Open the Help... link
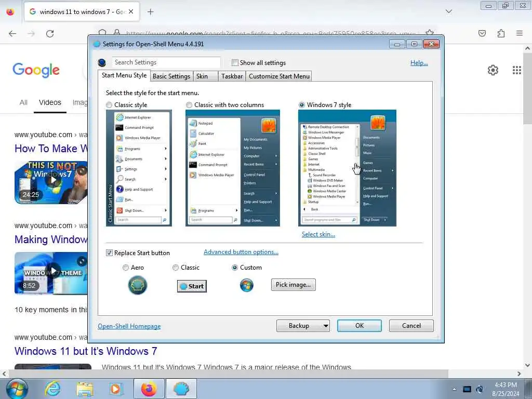The image size is (532, 399). (419, 63)
